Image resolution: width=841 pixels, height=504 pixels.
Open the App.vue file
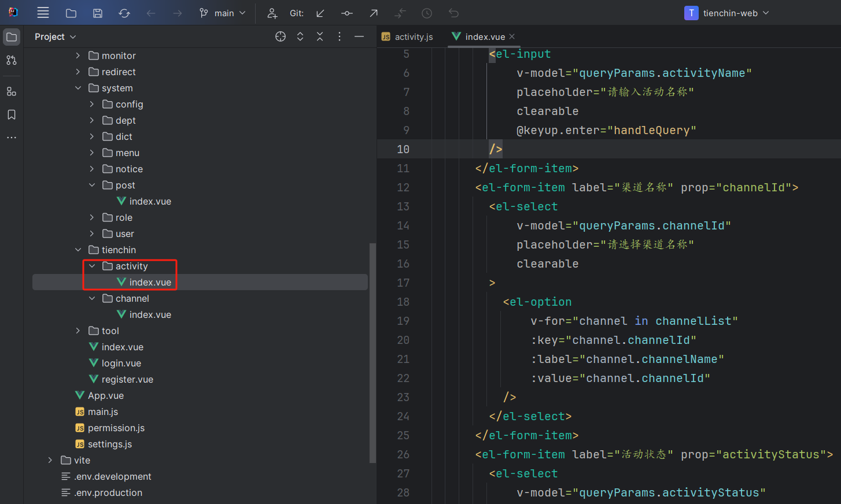[x=99, y=395]
